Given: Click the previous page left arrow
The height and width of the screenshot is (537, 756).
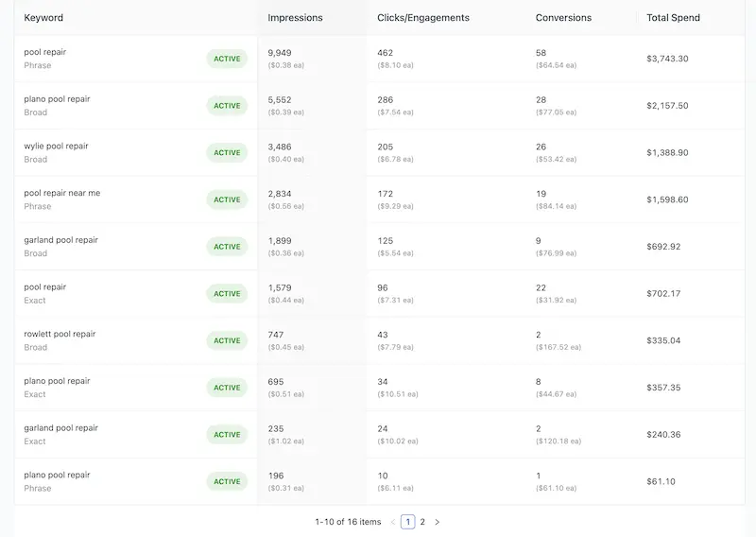Looking at the screenshot, I should 393,522.
